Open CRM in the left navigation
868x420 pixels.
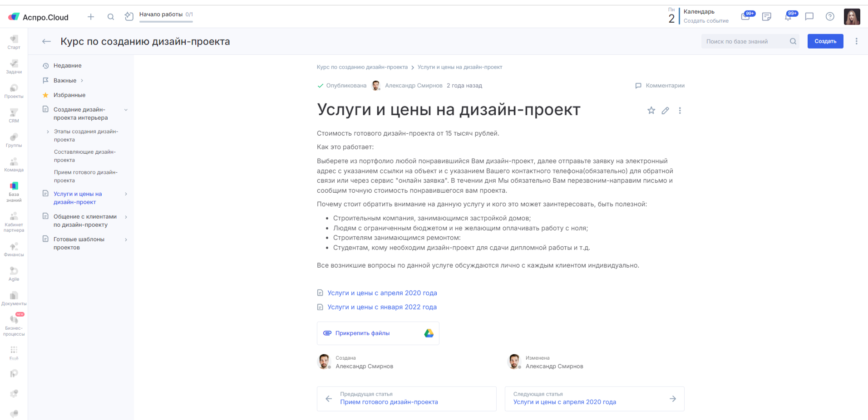pyautogui.click(x=14, y=115)
